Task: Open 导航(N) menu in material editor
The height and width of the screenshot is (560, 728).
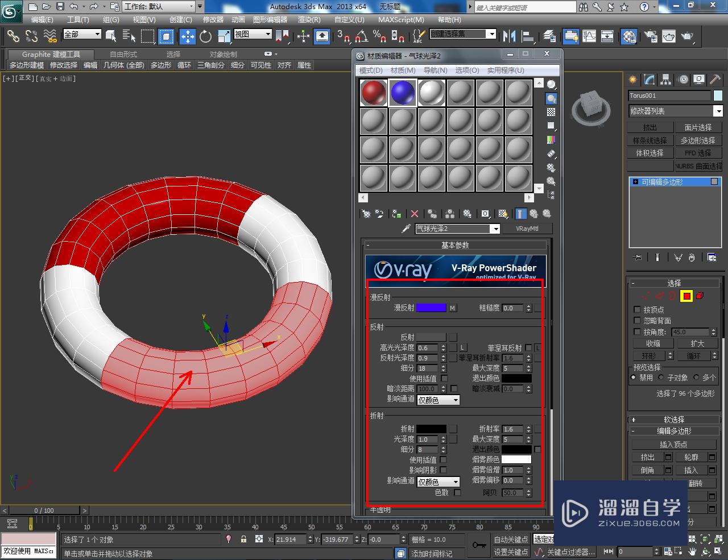Action: tap(435, 70)
